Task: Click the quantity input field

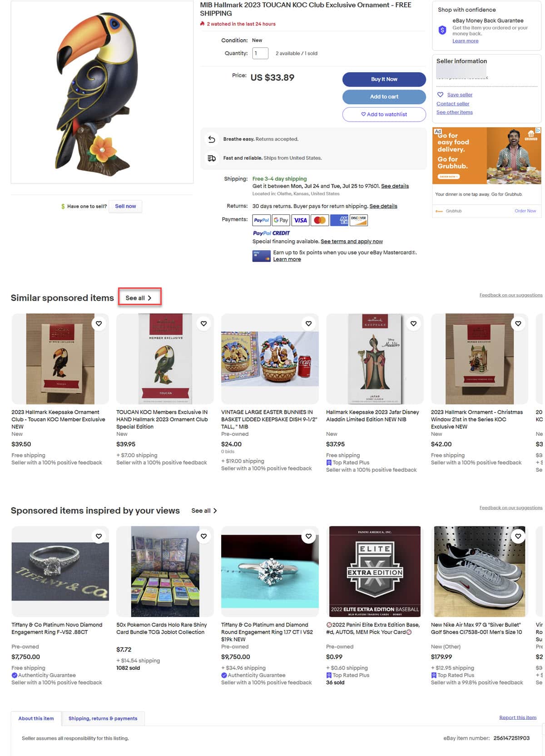Action: point(260,53)
